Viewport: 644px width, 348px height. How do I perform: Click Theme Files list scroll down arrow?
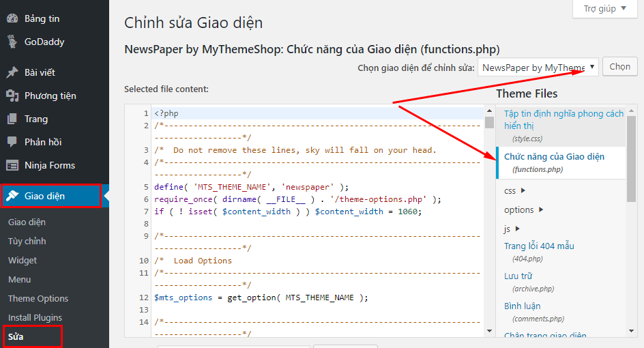[631, 331]
